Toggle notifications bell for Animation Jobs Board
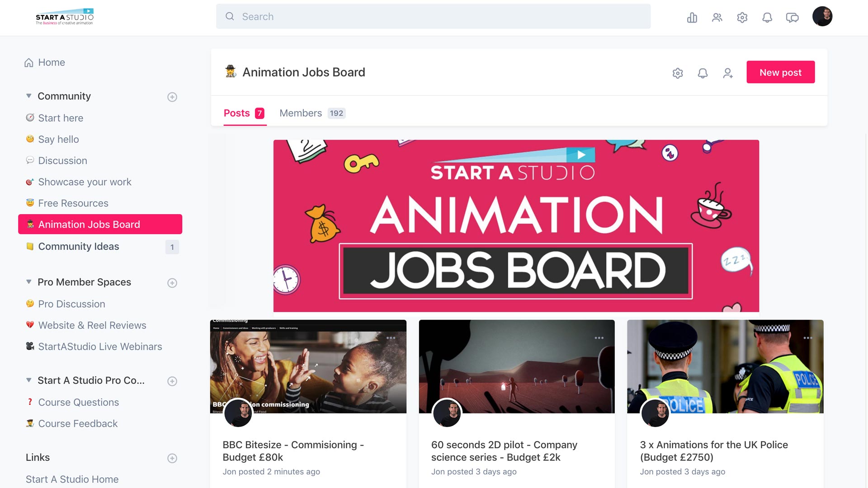The width and height of the screenshot is (868, 488). (x=703, y=73)
